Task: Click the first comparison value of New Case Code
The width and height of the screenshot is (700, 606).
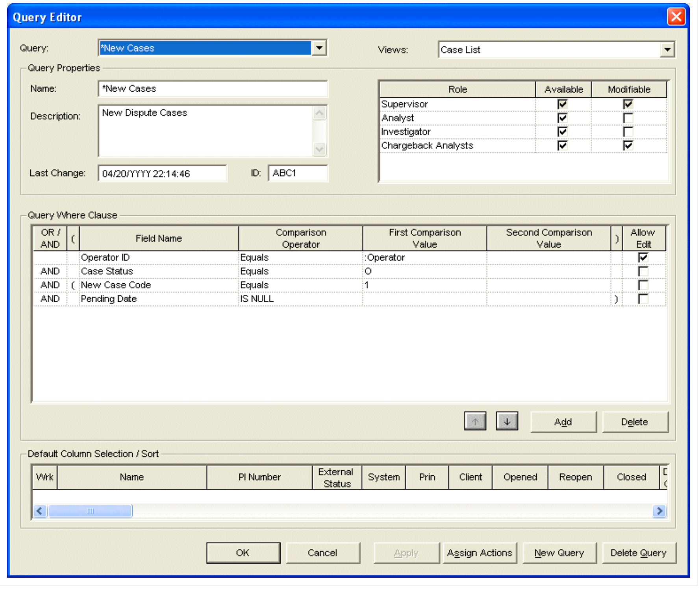Action: tap(424, 285)
